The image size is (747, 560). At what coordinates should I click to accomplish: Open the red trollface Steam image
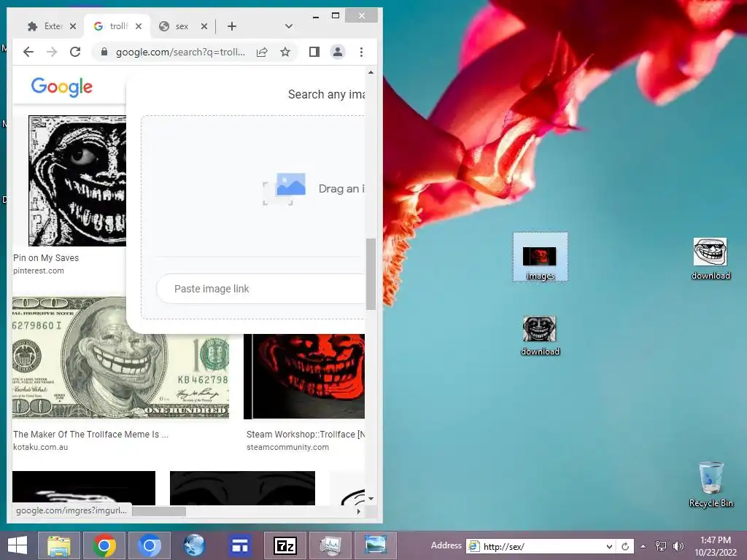pyautogui.click(x=304, y=376)
